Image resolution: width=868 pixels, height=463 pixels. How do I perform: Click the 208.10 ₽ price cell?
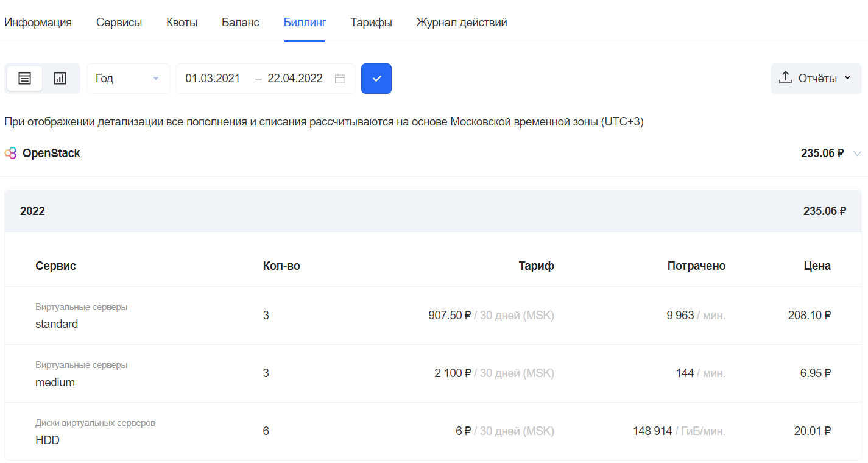point(810,316)
